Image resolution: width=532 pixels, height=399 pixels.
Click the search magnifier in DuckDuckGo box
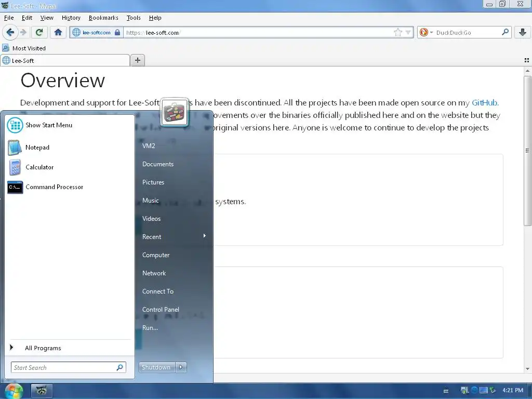[505, 32]
